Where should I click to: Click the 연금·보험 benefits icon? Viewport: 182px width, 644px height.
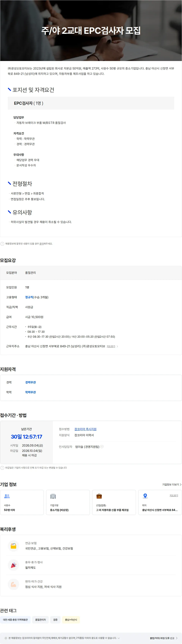point(13,546)
